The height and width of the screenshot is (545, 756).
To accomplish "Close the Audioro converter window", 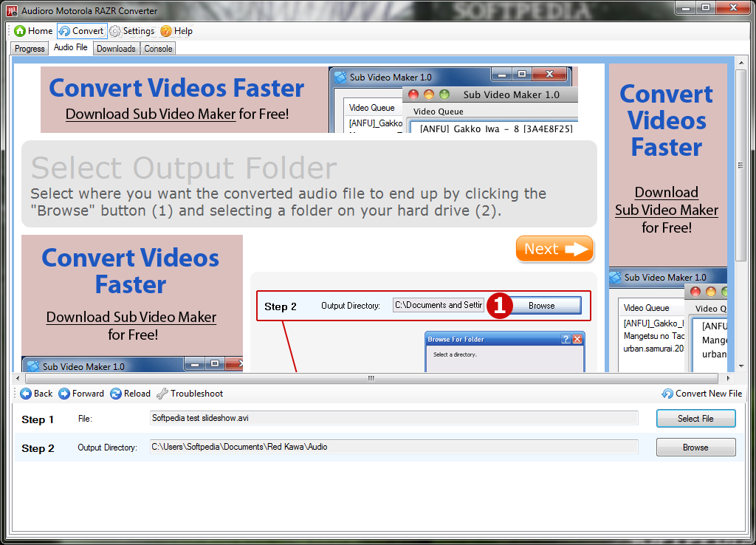I will (733, 8).
